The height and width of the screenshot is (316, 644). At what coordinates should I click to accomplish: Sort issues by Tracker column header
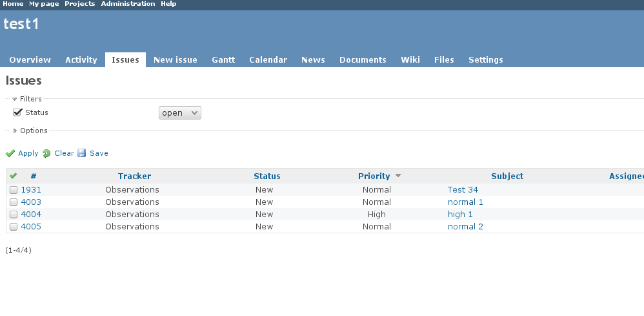[x=134, y=176]
